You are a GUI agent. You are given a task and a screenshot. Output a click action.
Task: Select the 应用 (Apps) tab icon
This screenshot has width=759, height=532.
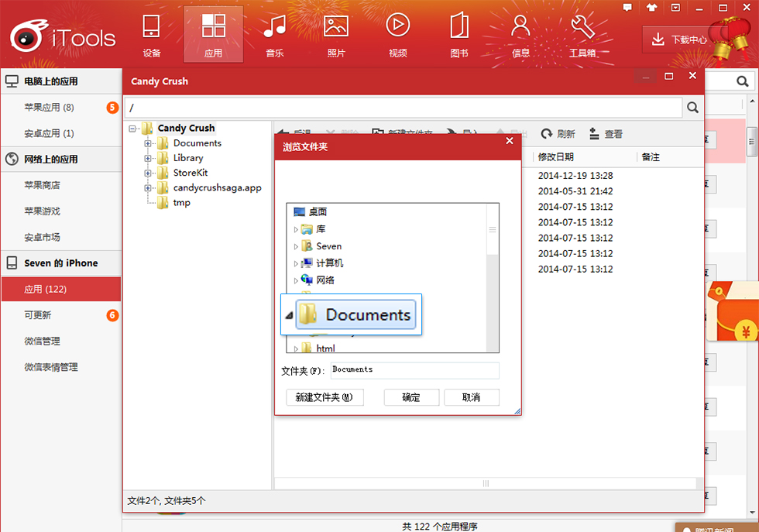(213, 35)
